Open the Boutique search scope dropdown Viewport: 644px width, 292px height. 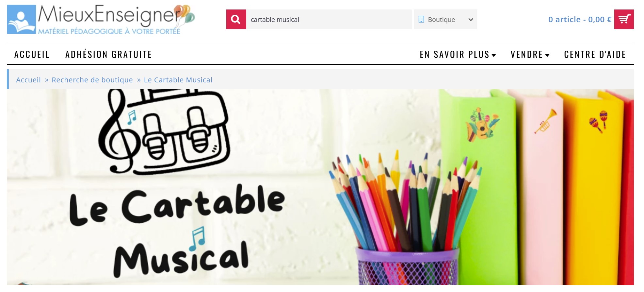coord(445,19)
